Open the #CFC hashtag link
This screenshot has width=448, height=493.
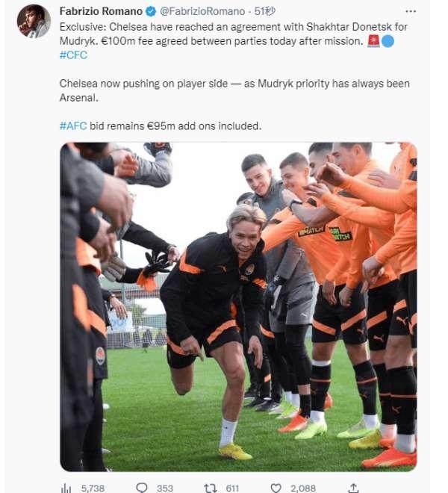tap(74, 55)
